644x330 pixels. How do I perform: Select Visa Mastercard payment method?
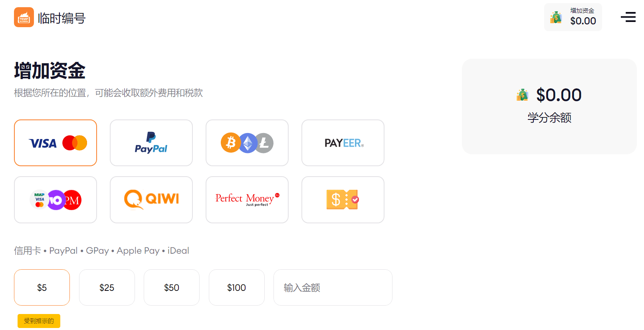(55, 143)
